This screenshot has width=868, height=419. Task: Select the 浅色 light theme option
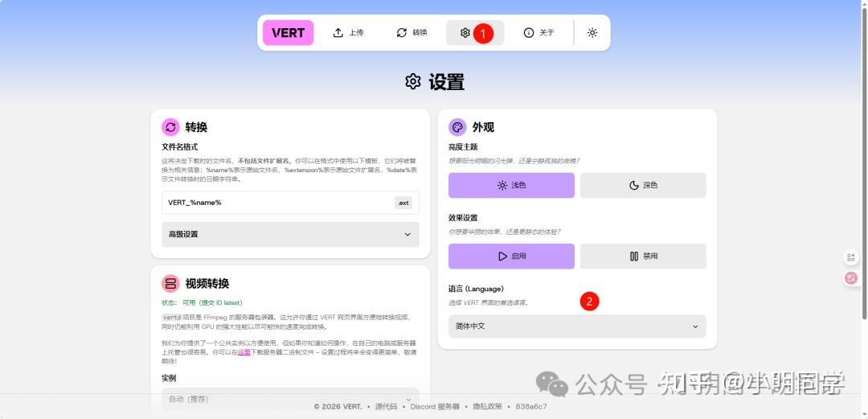[511, 185]
